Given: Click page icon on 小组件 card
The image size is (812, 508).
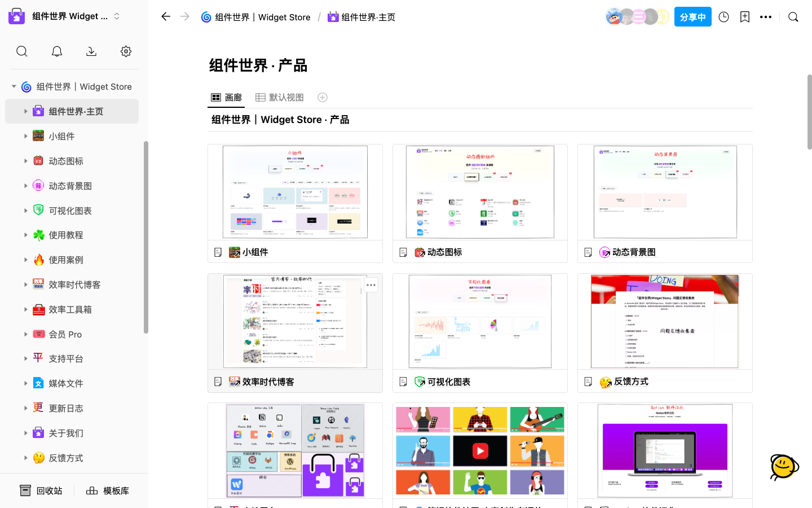Looking at the screenshot, I should [x=218, y=252].
